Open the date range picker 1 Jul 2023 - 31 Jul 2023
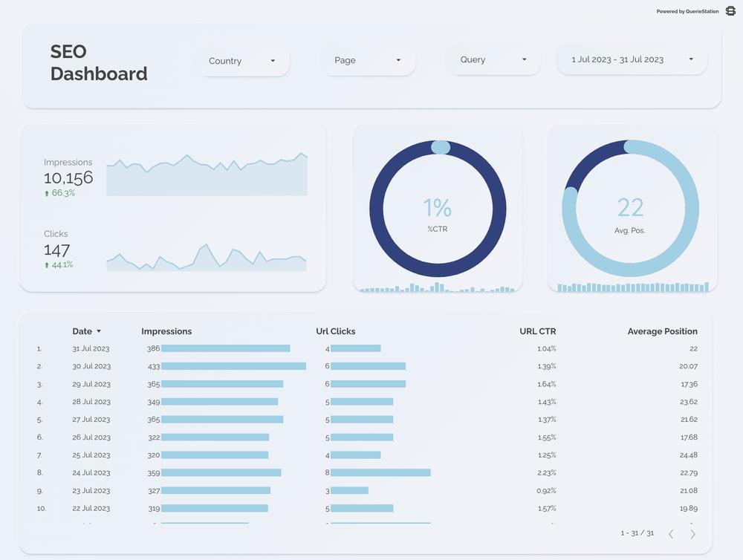The height and width of the screenshot is (560, 743). tap(632, 59)
